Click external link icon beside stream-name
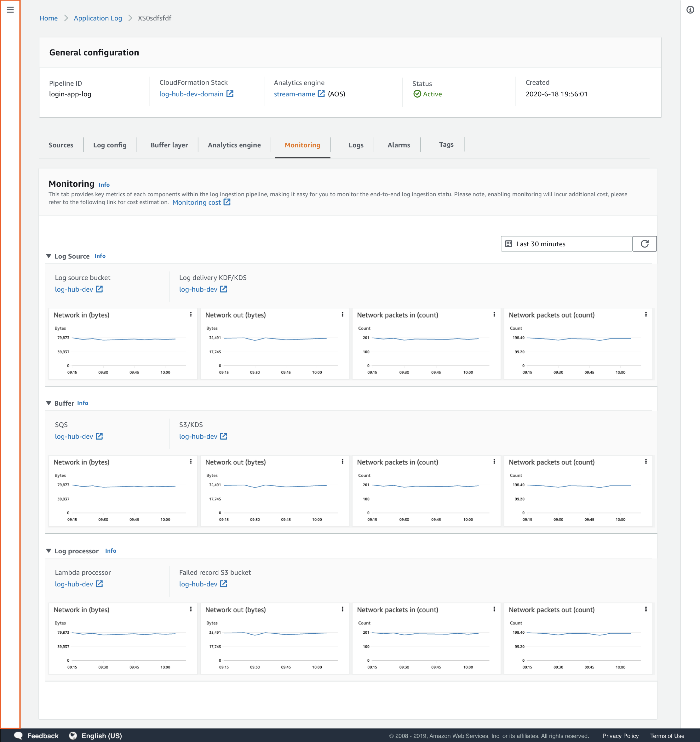The image size is (700, 742). point(321,94)
